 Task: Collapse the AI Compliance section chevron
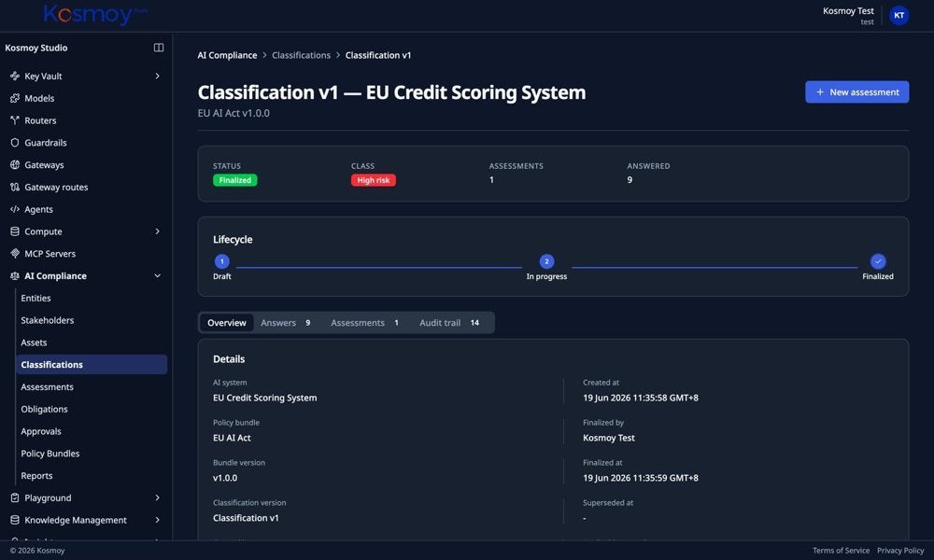click(157, 276)
